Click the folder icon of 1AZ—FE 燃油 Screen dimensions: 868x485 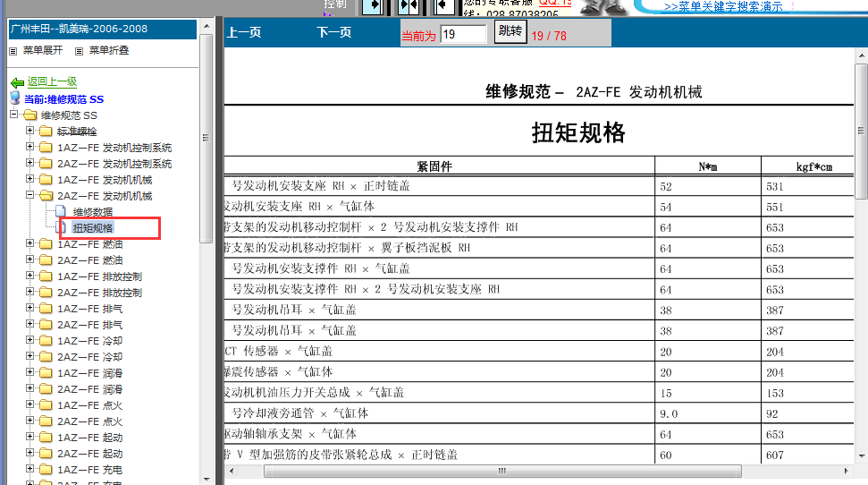pyautogui.click(x=46, y=244)
